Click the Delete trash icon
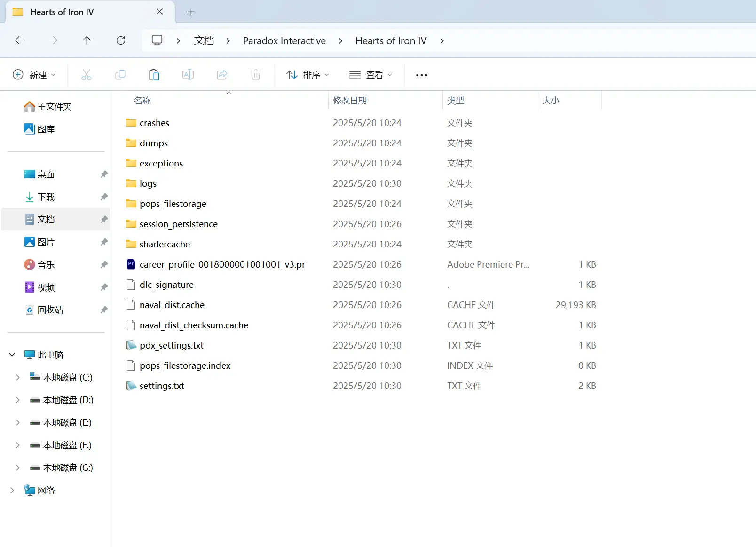 point(255,74)
